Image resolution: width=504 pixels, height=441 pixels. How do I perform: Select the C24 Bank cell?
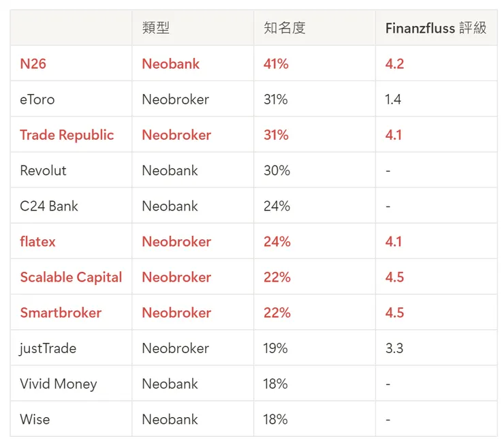[x=49, y=206]
